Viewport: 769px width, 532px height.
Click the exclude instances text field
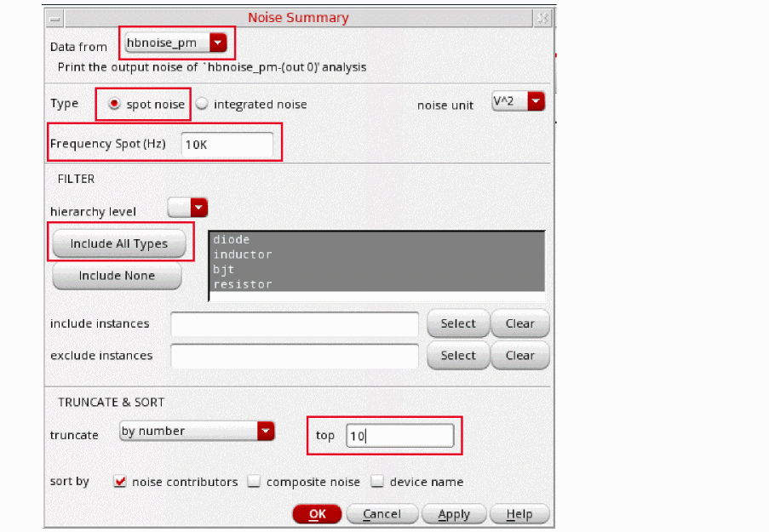click(295, 356)
